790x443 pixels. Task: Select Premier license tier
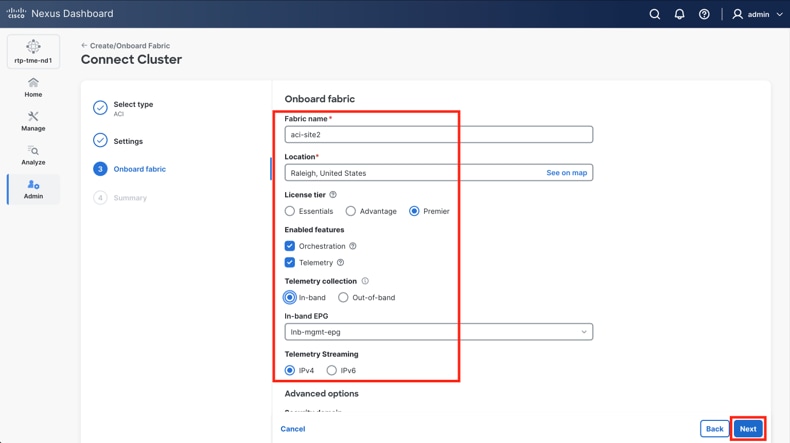(414, 211)
